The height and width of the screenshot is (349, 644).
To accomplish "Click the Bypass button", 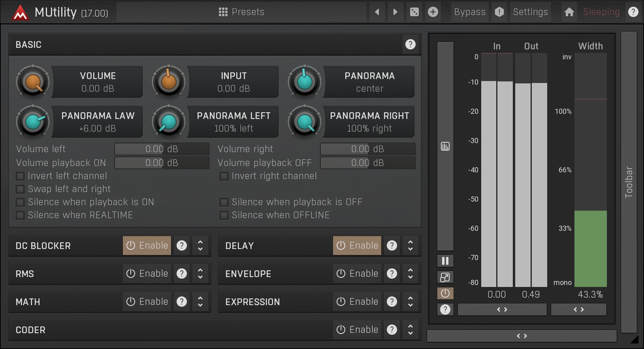I will pos(470,12).
